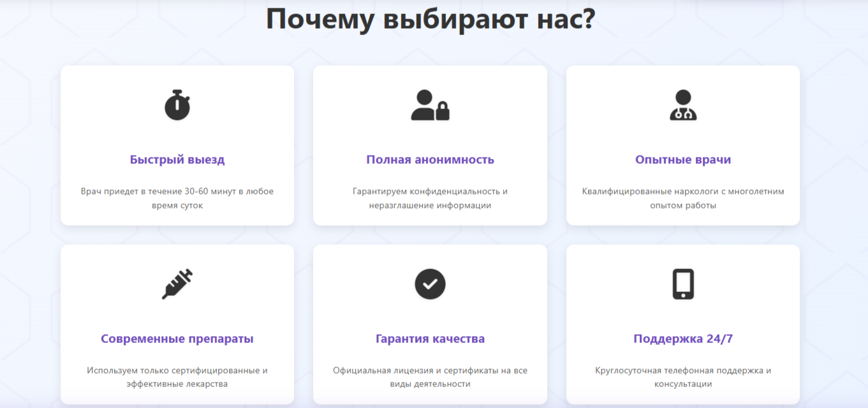Screen dimensions: 868x408
Task: Select the heading Опытные врачи
Action: click(683, 159)
